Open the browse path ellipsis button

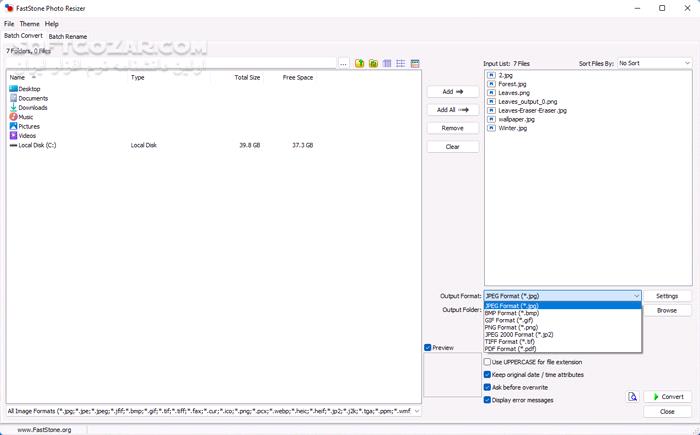tap(343, 64)
